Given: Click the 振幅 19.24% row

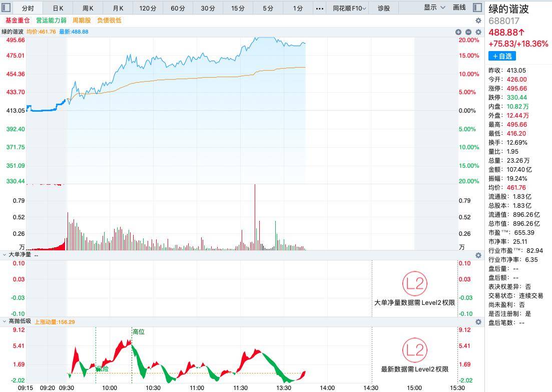Looking at the screenshot, I should (507, 179).
